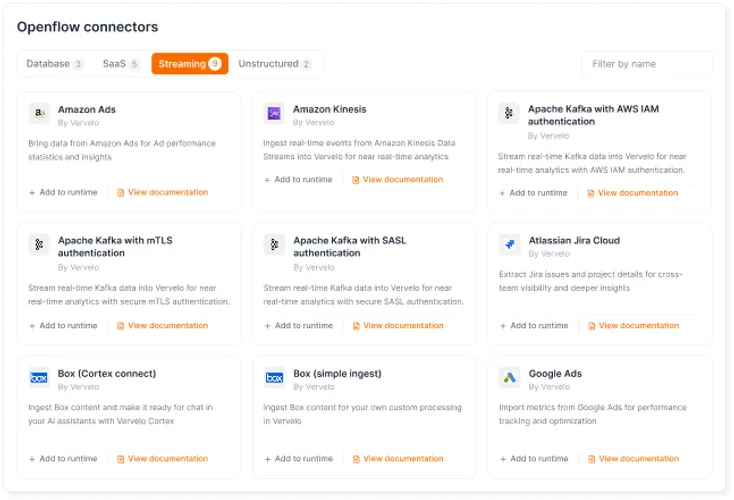Add Amazon Ads to runtime

63,192
